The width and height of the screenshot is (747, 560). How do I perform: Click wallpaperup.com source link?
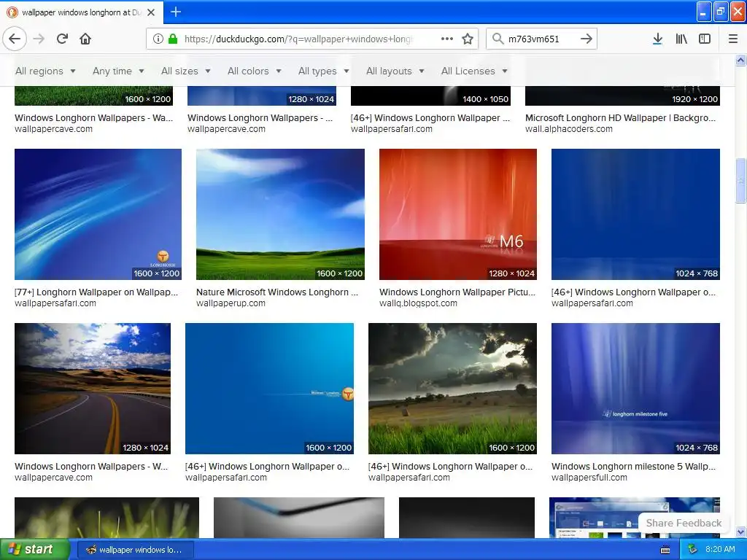pos(231,303)
